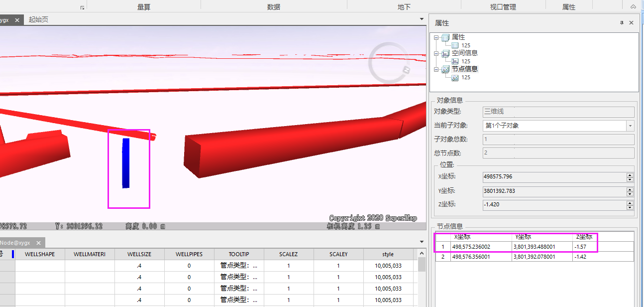Viewport: 644px width, 307px height.
Task: Select the 节点信息 tree item
Action: pos(465,69)
